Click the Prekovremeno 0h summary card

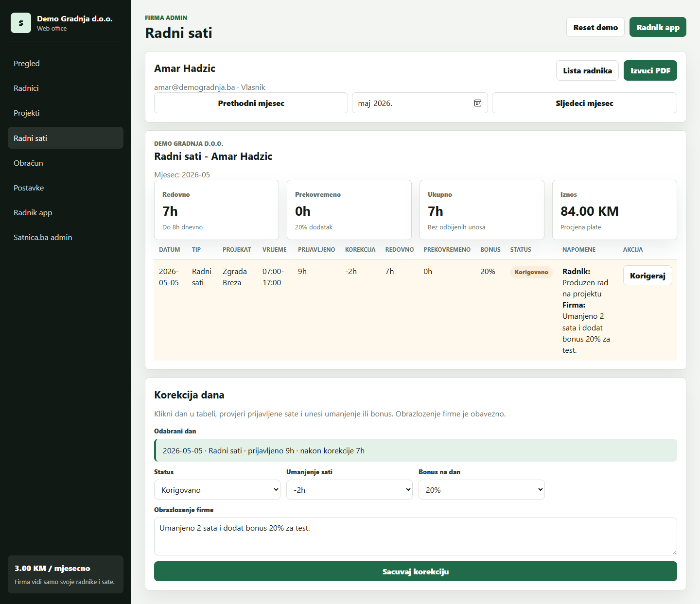[349, 210]
